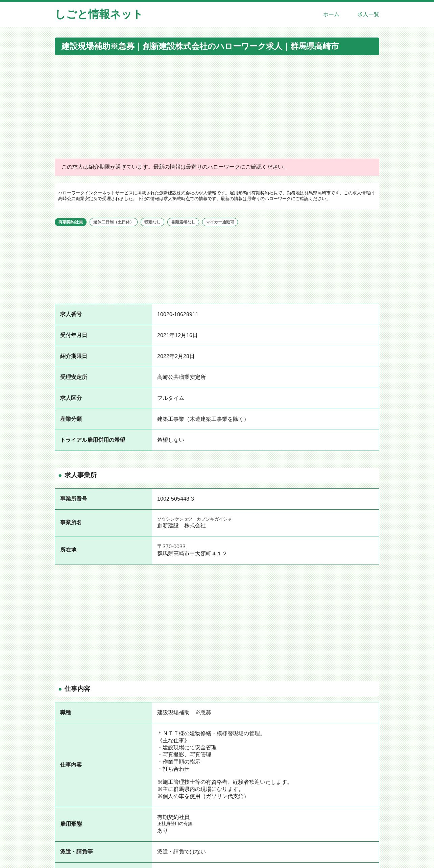Click the 主に群馬県内の現場 note
The width and height of the screenshot is (434, 868).
(x=200, y=789)
